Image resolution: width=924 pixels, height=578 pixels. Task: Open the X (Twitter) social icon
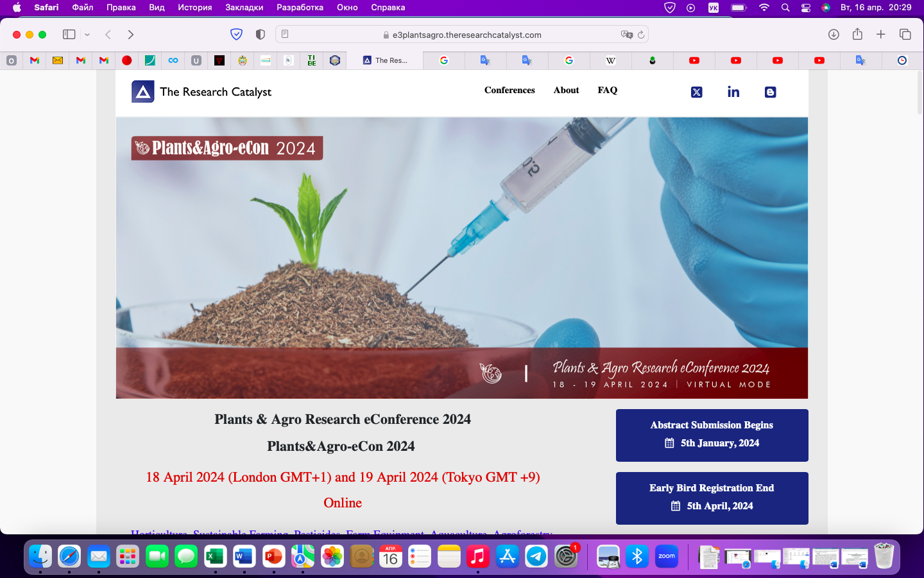(x=696, y=92)
